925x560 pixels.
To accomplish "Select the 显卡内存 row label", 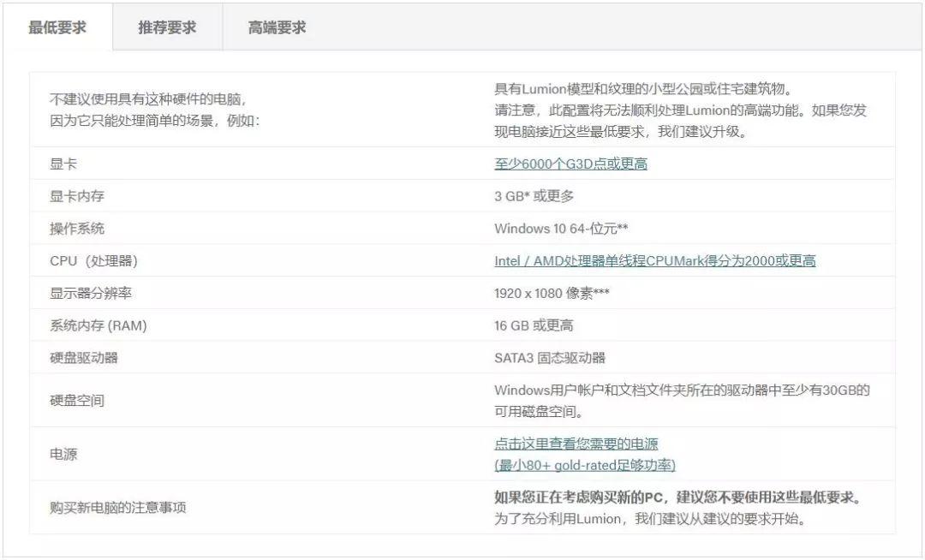I will coord(77,196).
